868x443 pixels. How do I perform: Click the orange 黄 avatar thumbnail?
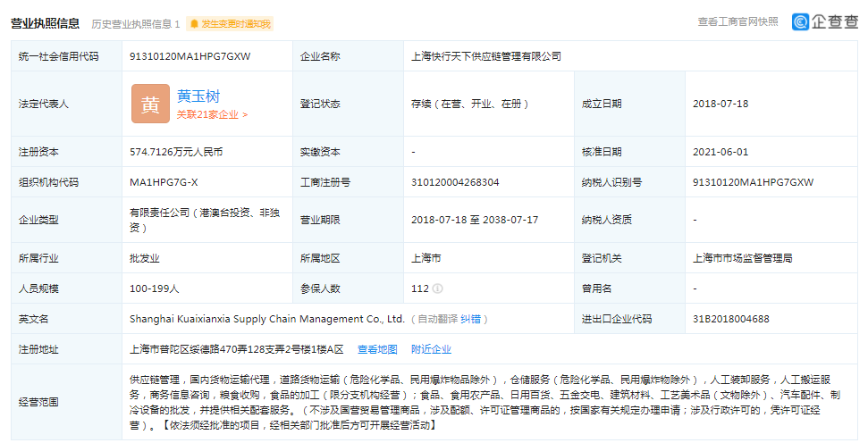[x=150, y=104]
